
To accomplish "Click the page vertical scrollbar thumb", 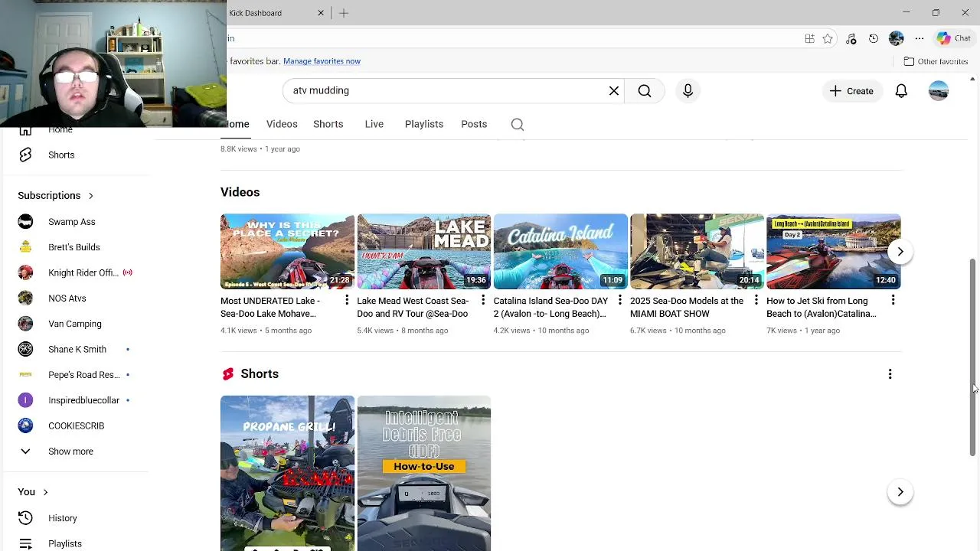I will pos(973,357).
